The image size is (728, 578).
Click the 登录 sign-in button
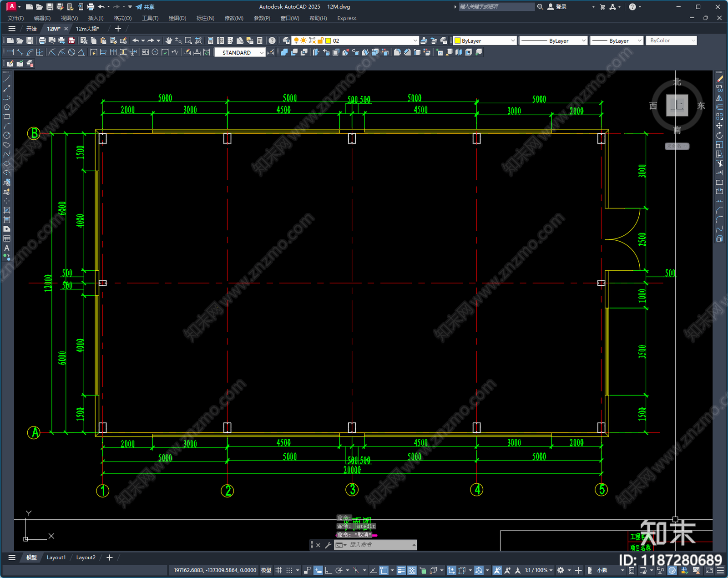click(557, 7)
